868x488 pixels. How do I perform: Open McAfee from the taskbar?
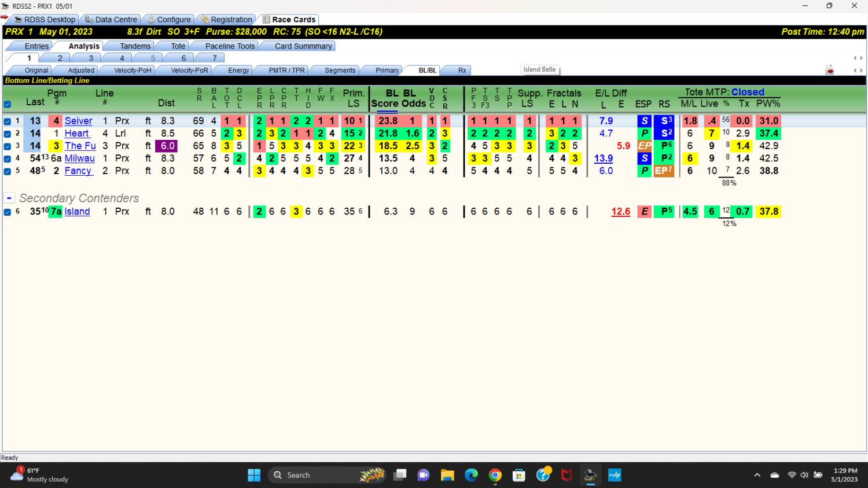click(567, 475)
